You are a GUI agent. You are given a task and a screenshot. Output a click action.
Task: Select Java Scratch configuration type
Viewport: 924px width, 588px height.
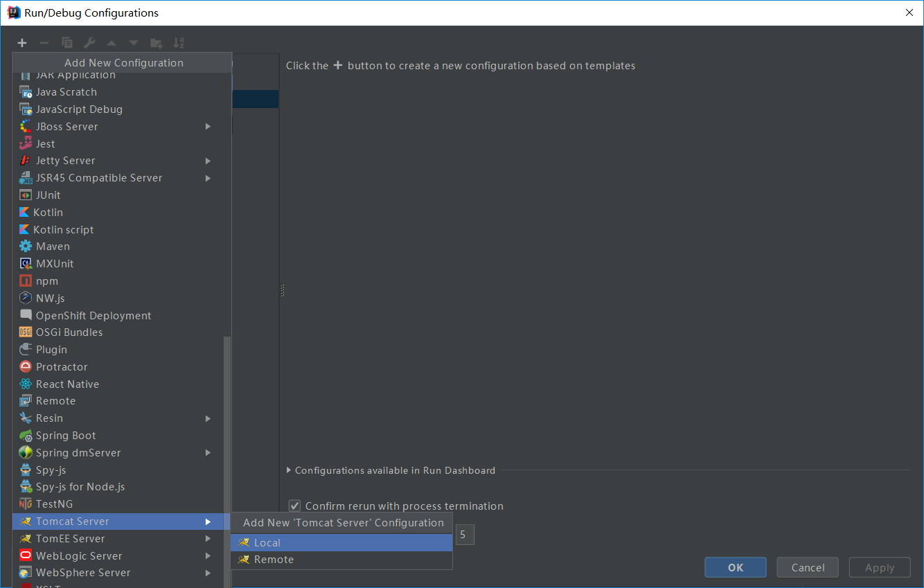[122, 92]
